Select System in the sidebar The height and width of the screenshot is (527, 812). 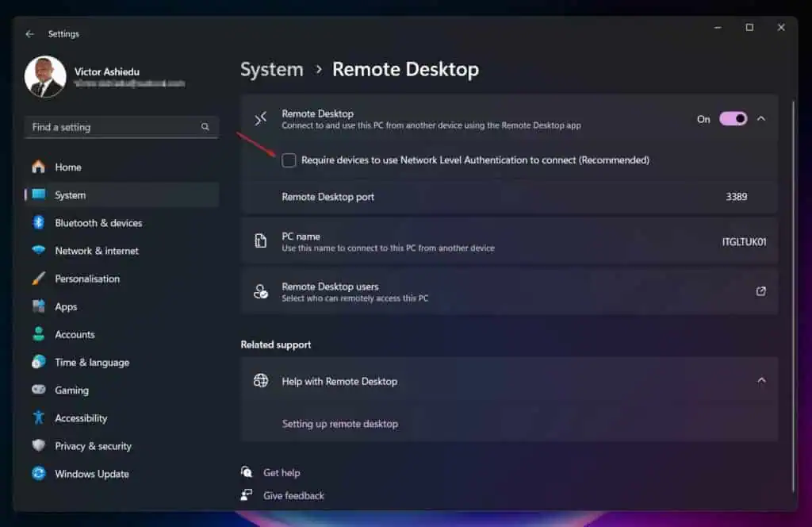[x=121, y=194]
